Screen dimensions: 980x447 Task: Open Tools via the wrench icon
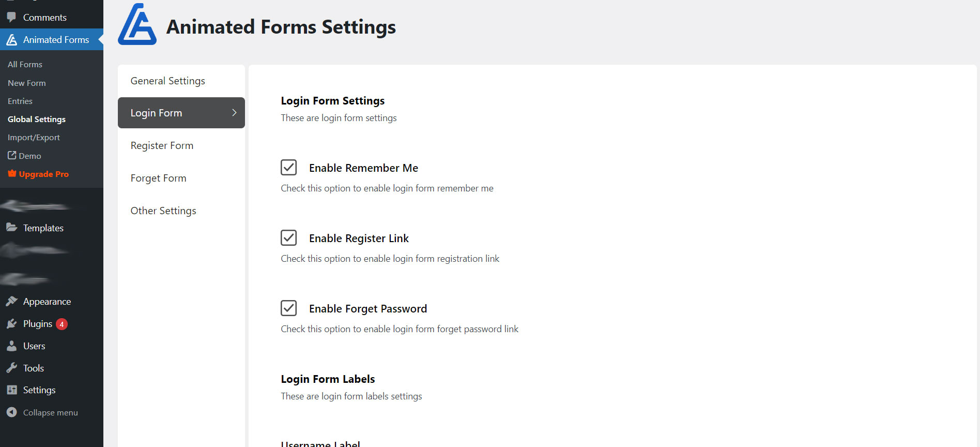click(x=11, y=367)
